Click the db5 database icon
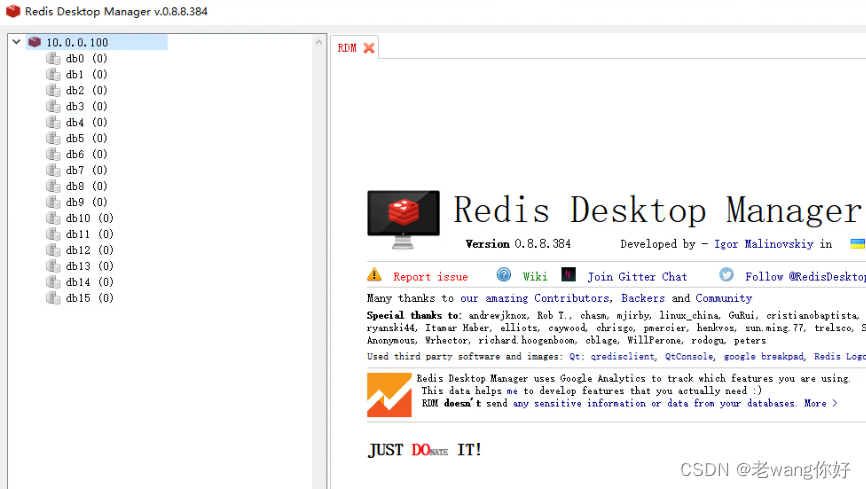Image resolution: width=866 pixels, height=489 pixels. coord(53,139)
